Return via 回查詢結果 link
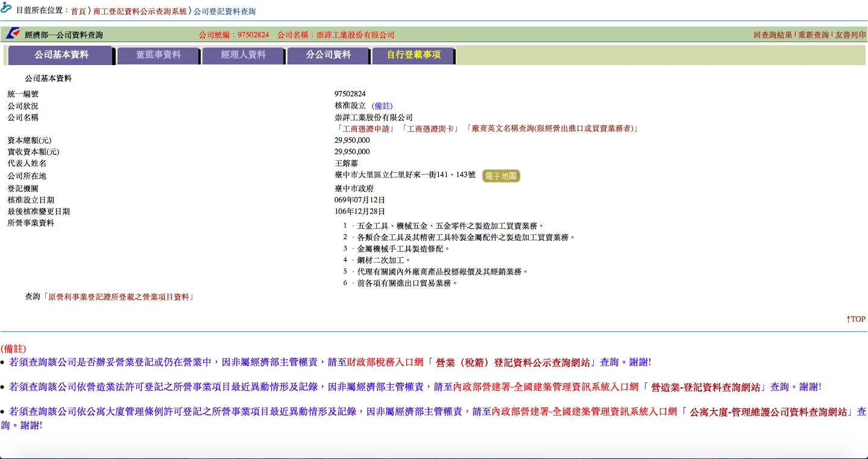This screenshot has height=459, width=868. 773,35
